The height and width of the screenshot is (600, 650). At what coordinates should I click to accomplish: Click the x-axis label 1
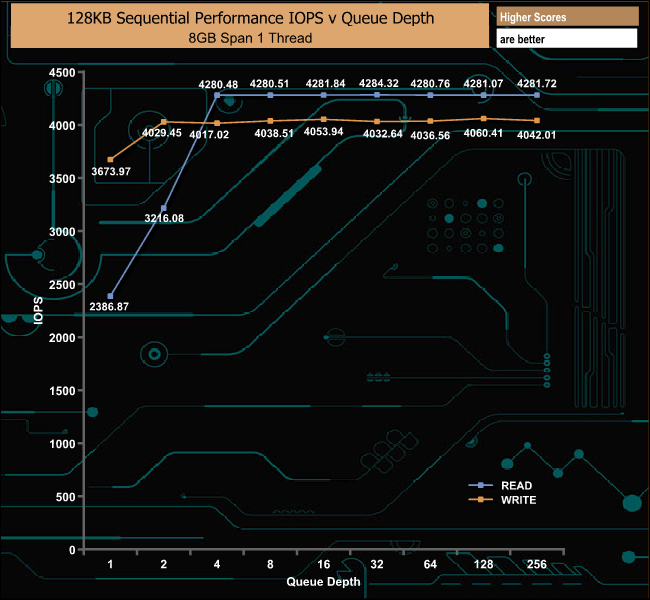point(110,564)
